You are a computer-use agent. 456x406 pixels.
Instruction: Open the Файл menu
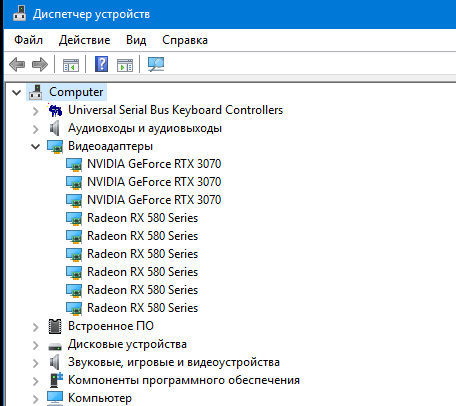coord(29,40)
